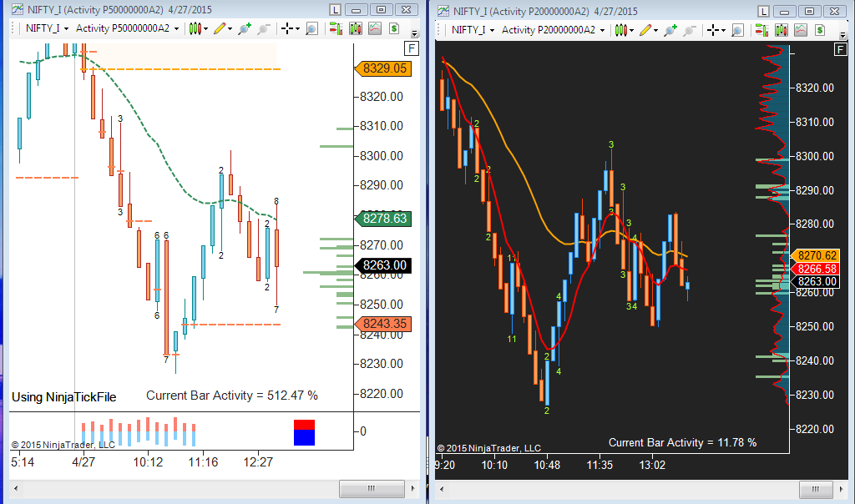Viewport: 855px width, 504px height.
Task: Click NinjaTrader chart icon in right title bar
Action: [443, 11]
